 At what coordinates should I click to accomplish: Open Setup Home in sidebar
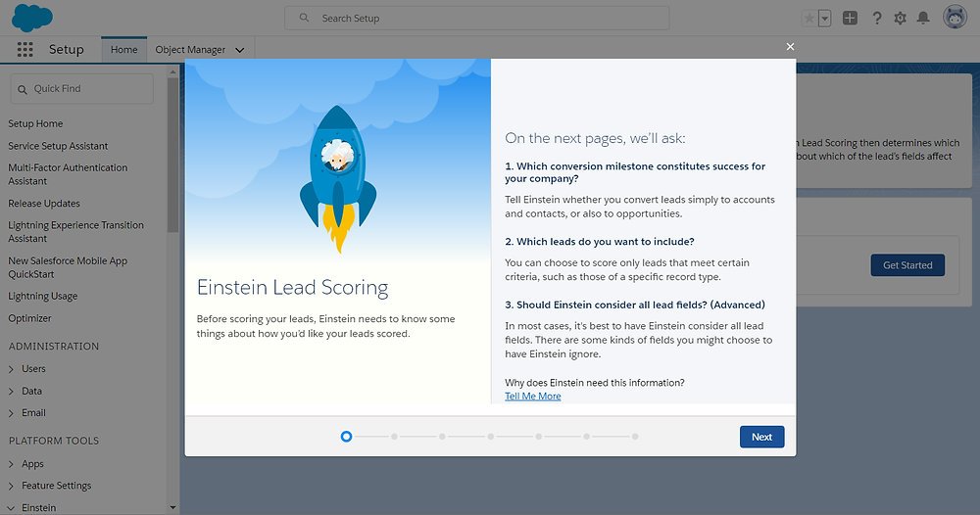click(35, 123)
